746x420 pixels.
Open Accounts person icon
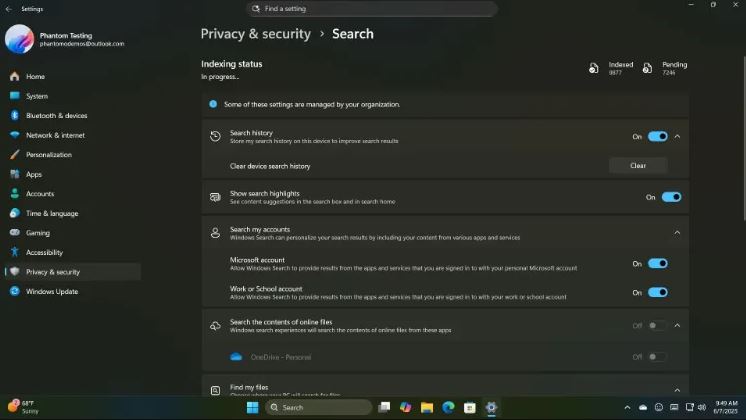point(15,194)
